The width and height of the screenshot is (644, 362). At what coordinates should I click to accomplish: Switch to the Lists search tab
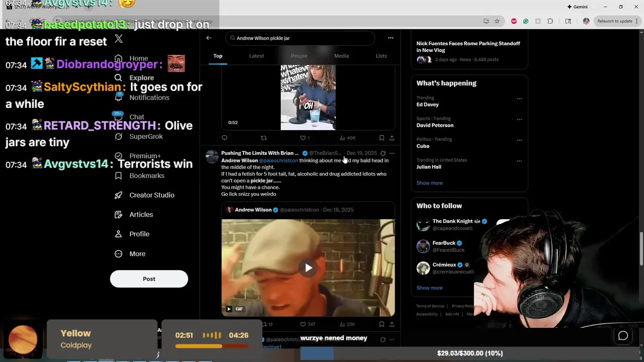tap(381, 56)
